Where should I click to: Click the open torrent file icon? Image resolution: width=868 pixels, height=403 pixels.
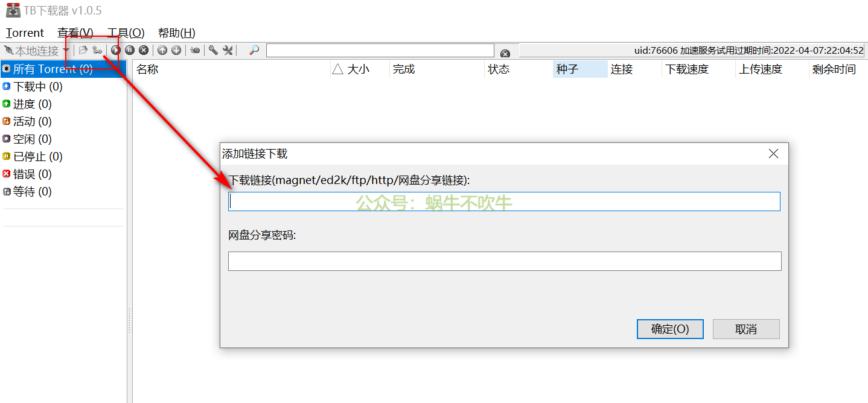pyautogui.click(x=83, y=50)
